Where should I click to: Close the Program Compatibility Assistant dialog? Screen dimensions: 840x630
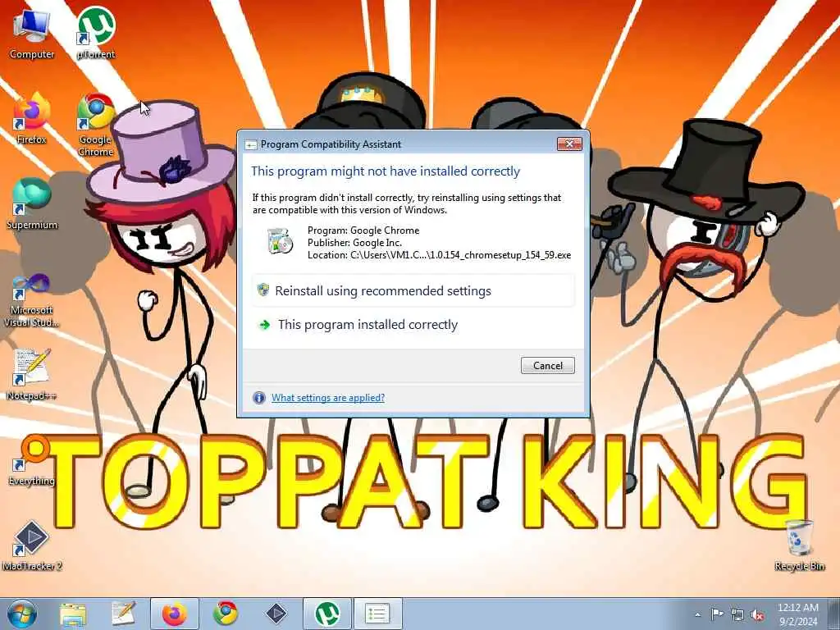pos(569,144)
